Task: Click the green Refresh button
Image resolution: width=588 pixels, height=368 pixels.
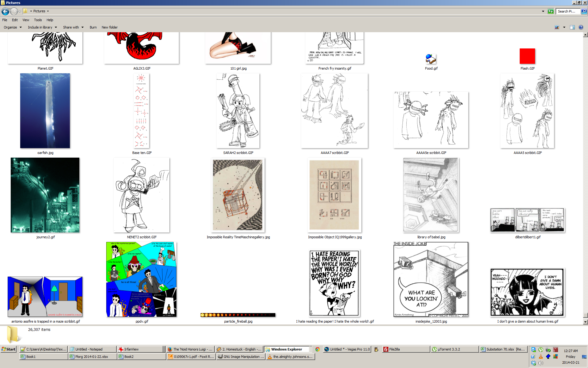Action: [x=551, y=11]
